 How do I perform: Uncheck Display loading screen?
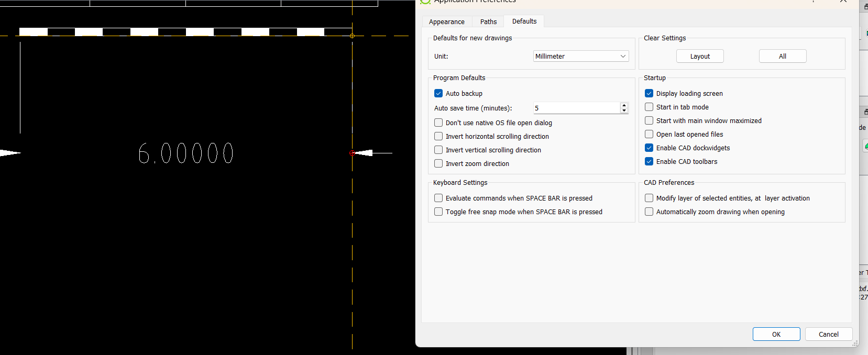pos(649,93)
